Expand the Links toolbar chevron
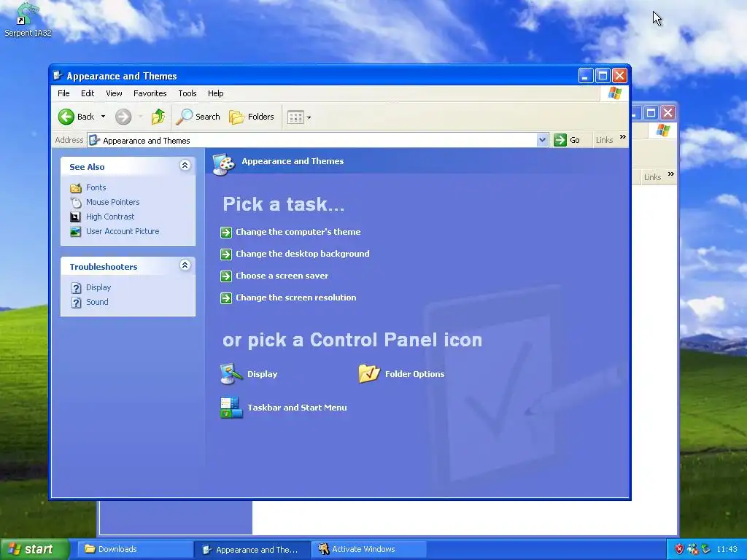The image size is (747, 560). point(623,137)
